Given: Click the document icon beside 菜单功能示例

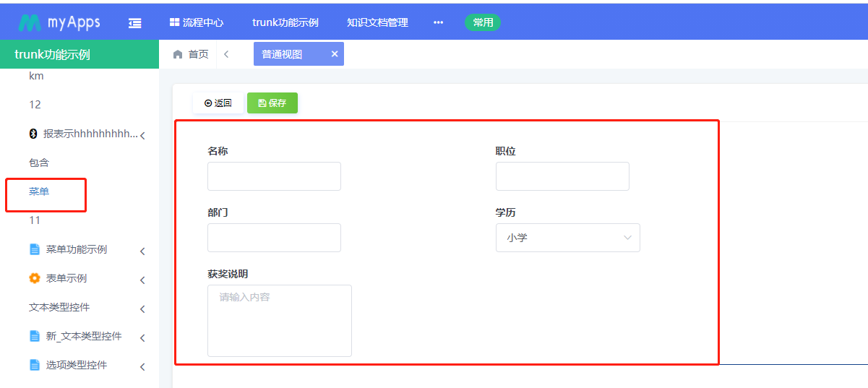Looking at the screenshot, I should (35, 249).
